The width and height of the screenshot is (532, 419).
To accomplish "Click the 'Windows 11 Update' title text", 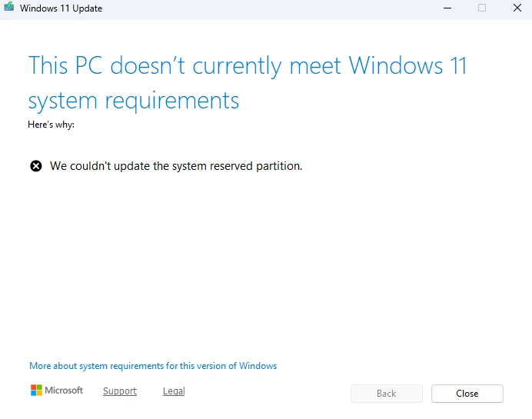I will pos(61,8).
